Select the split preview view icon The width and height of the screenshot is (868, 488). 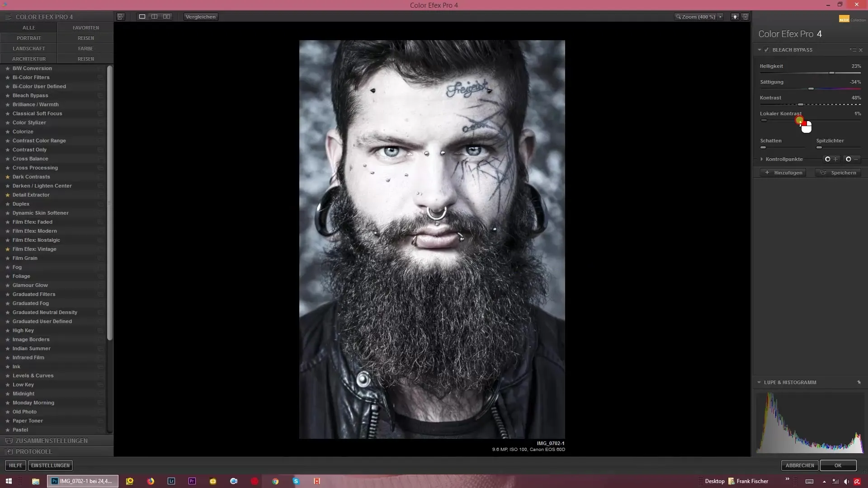[x=154, y=17]
